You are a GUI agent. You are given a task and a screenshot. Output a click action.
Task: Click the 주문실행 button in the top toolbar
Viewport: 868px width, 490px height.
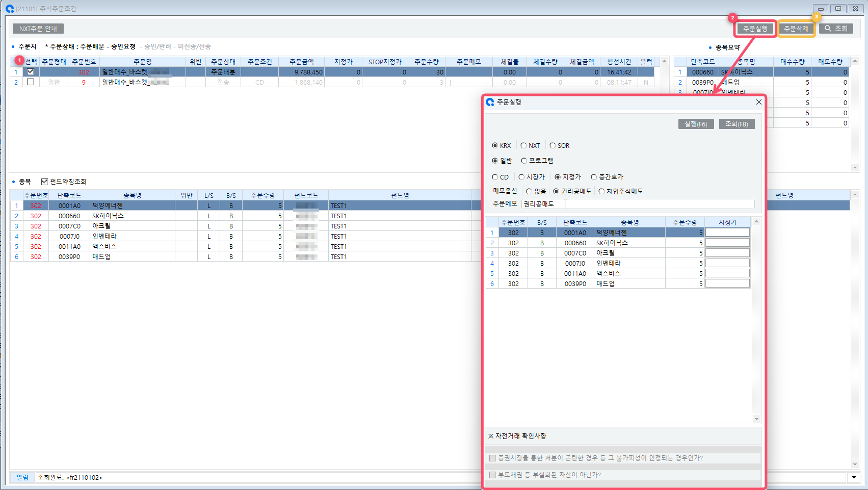click(755, 29)
